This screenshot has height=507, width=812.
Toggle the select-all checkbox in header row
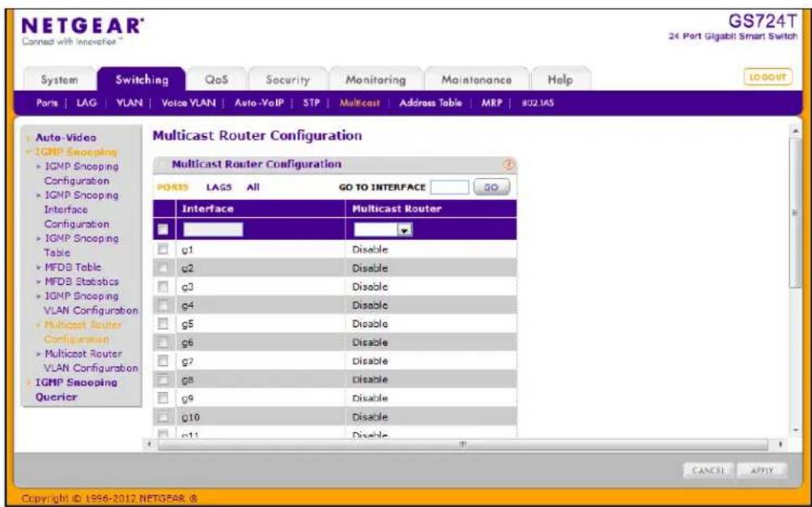(x=163, y=229)
